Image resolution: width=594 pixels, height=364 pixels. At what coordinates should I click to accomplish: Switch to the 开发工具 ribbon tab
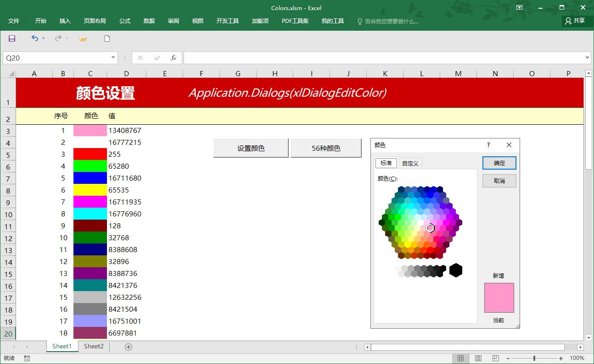click(x=227, y=20)
